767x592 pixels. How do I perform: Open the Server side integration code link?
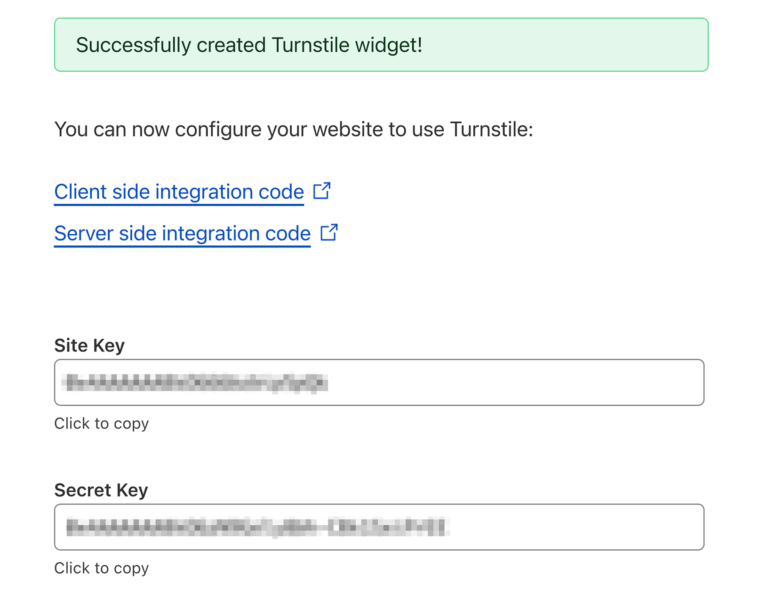tap(182, 233)
